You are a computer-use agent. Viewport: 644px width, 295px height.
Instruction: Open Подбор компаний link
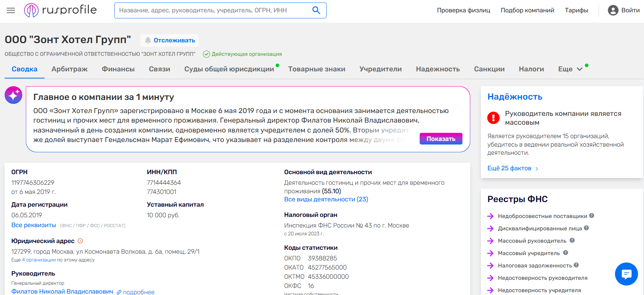(x=527, y=10)
